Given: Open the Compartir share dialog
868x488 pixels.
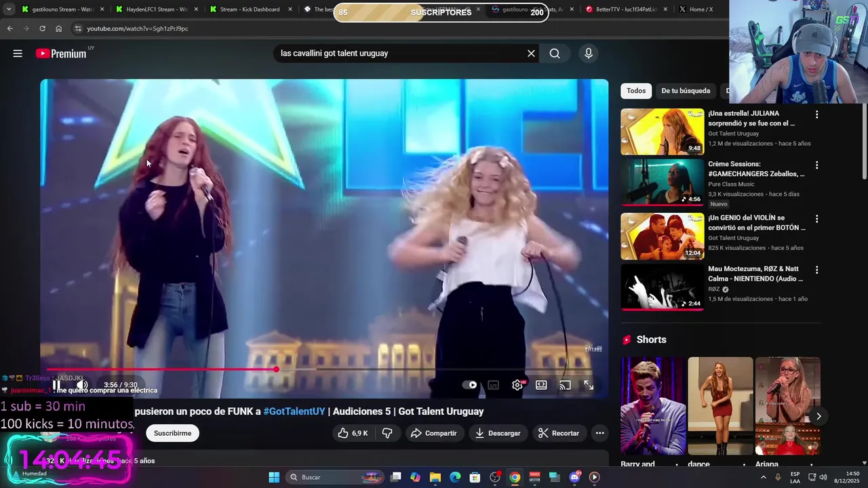Looking at the screenshot, I should (x=434, y=433).
